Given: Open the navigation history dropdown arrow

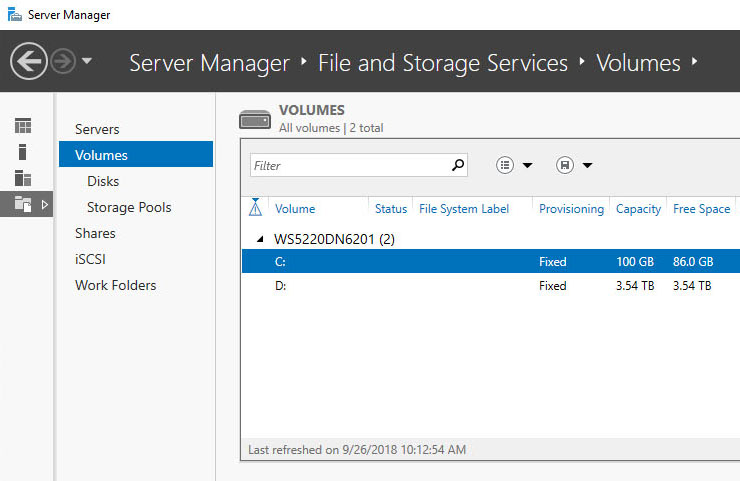Looking at the screenshot, I should click(87, 62).
